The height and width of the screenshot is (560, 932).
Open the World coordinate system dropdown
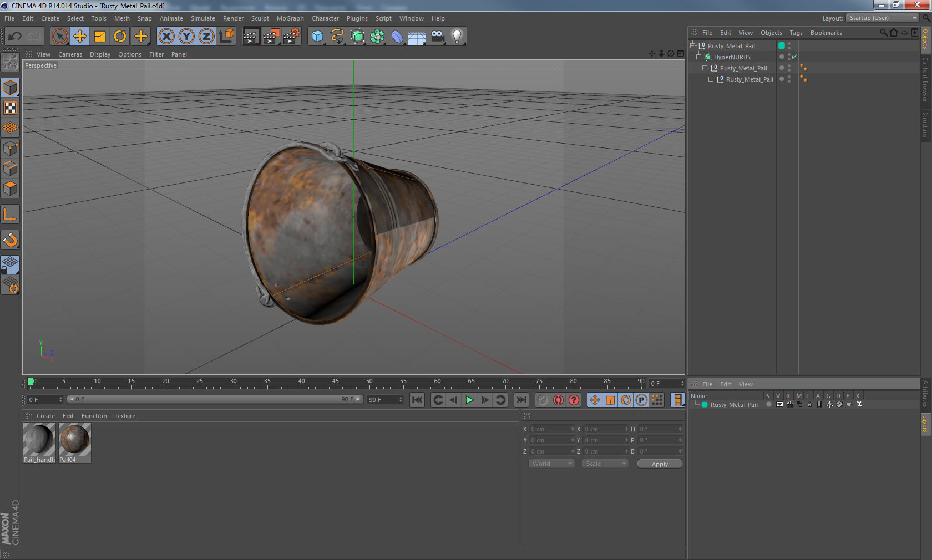click(x=551, y=464)
